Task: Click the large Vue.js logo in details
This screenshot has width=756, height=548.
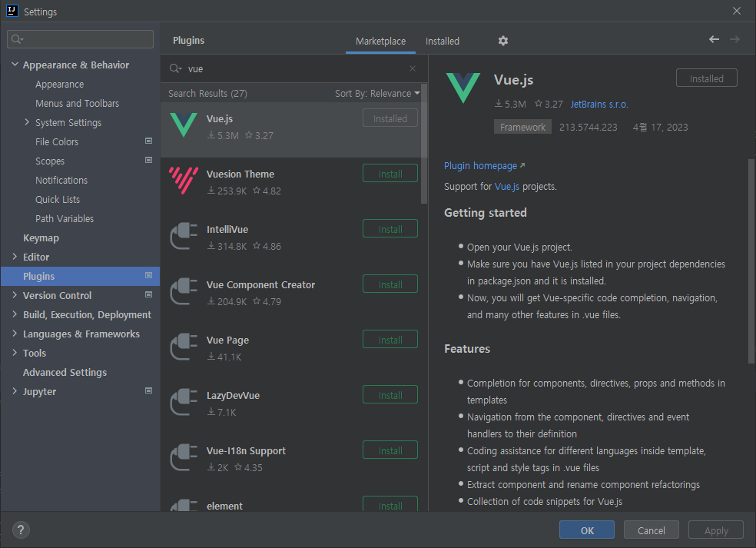Action: tap(463, 88)
